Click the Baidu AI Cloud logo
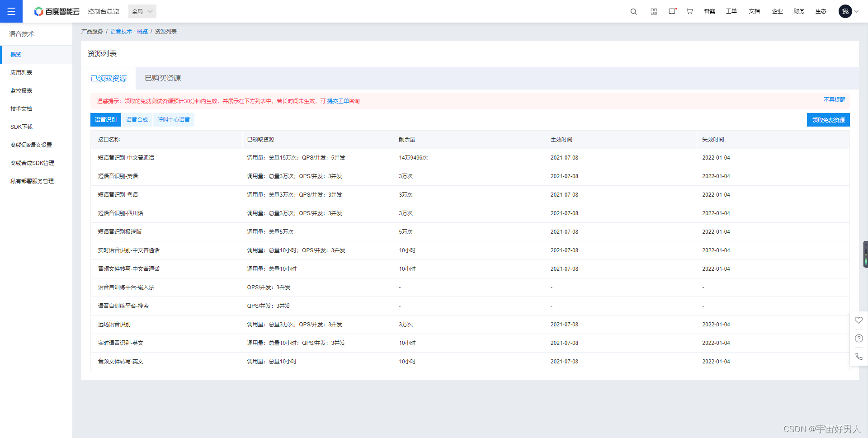Image resolution: width=868 pixels, height=438 pixels. pos(57,11)
